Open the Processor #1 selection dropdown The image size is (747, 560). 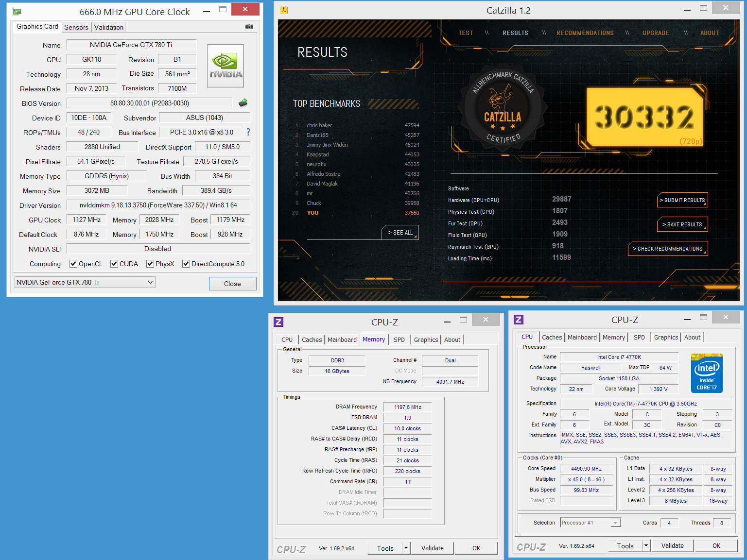[591, 523]
